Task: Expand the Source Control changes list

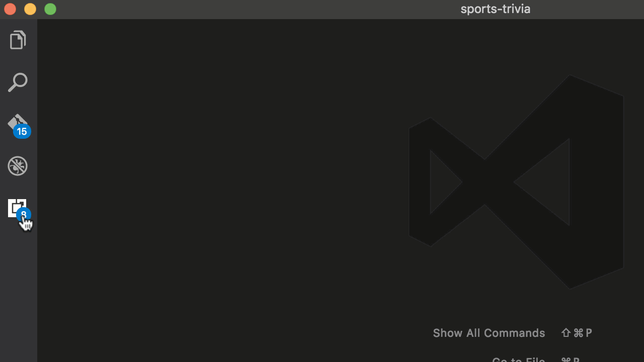Action: point(18,123)
